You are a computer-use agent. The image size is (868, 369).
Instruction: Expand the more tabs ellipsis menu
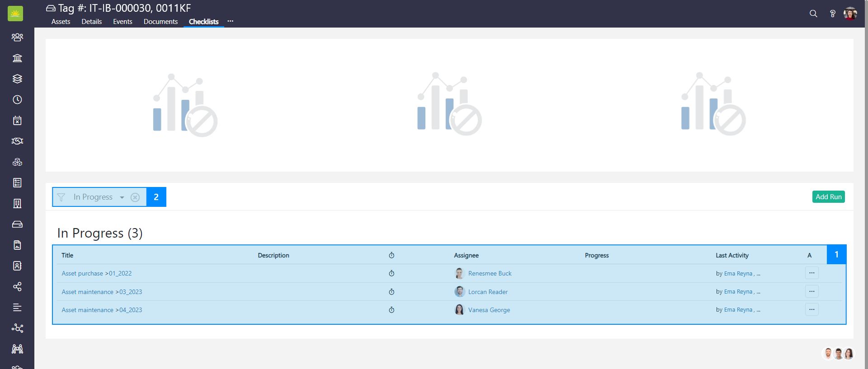coord(230,21)
